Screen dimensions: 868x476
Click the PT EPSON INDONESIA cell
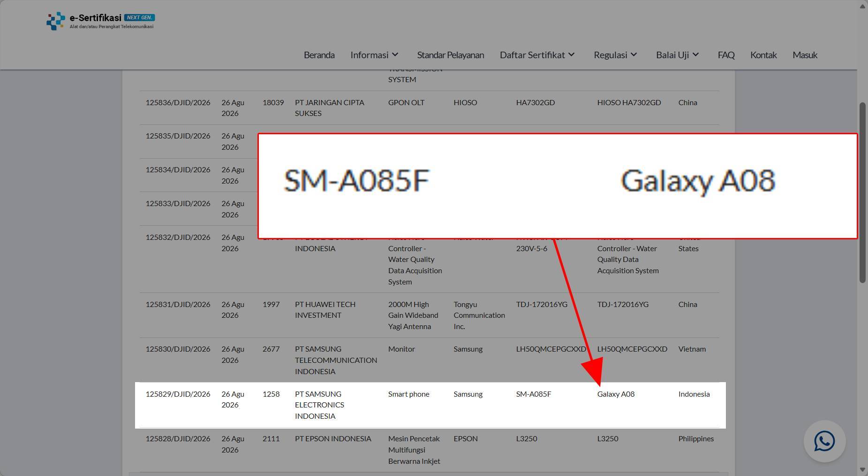[x=333, y=438]
